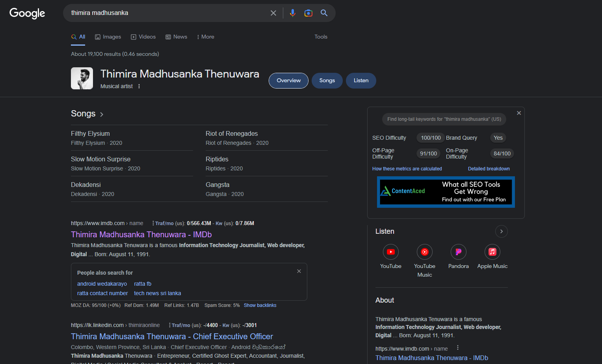Expand the Songs section arrow

(x=102, y=114)
